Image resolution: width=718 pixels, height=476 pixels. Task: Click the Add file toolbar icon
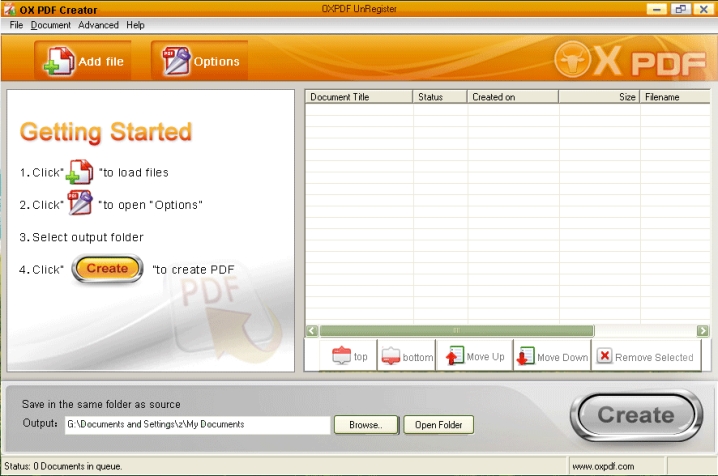[82, 61]
